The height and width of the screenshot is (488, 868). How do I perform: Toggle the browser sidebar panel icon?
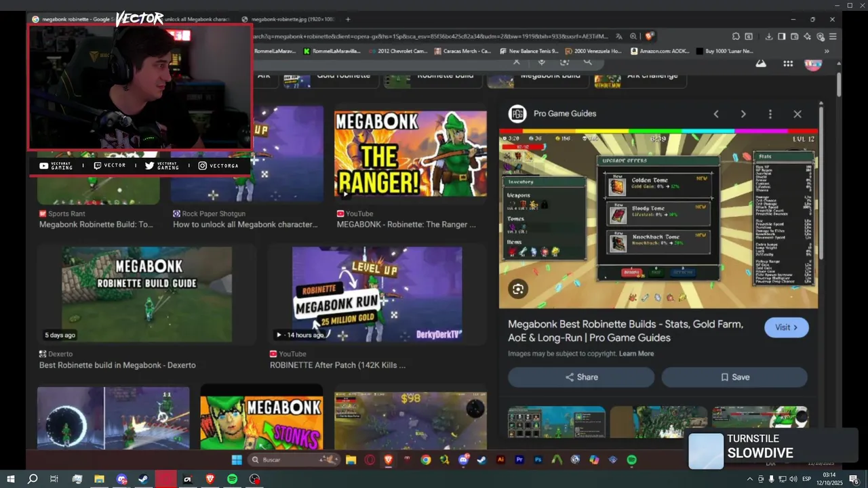(x=782, y=37)
